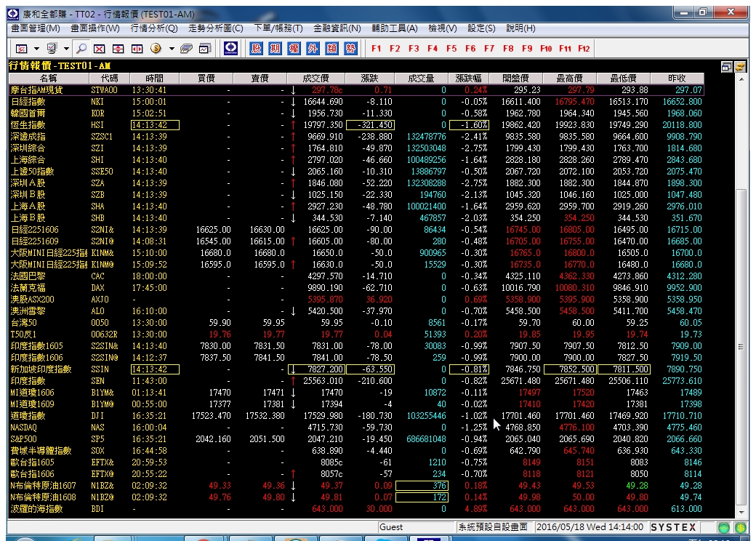756x541 pixels.
Task: Open the 金融資訊(N) menu
Action: (x=337, y=28)
